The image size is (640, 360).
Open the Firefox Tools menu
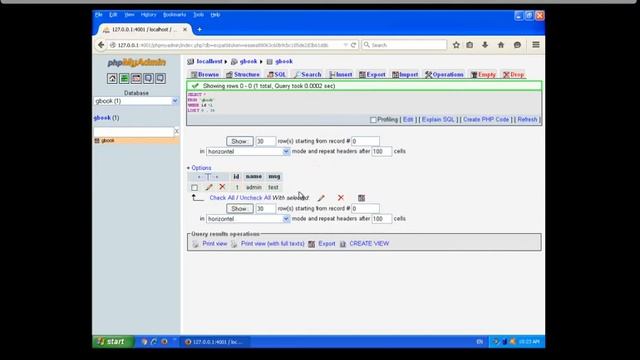point(198,15)
